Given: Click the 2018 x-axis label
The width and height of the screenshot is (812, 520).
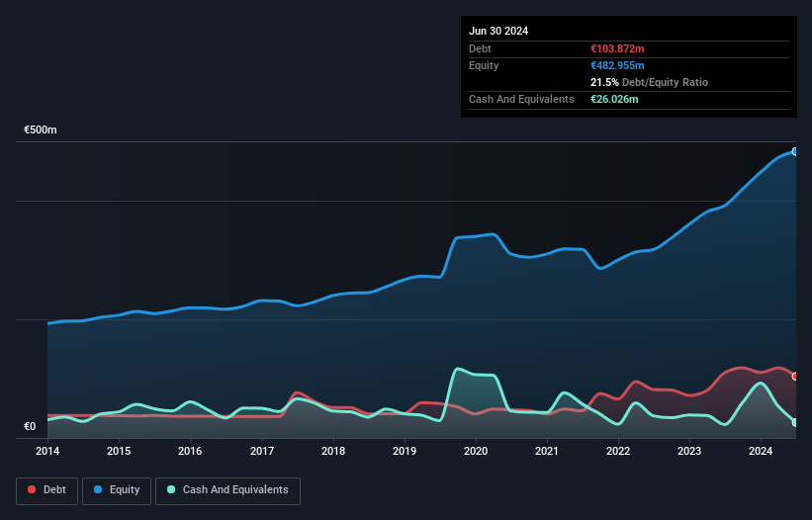Looking at the screenshot, I should tap(333, 451).
